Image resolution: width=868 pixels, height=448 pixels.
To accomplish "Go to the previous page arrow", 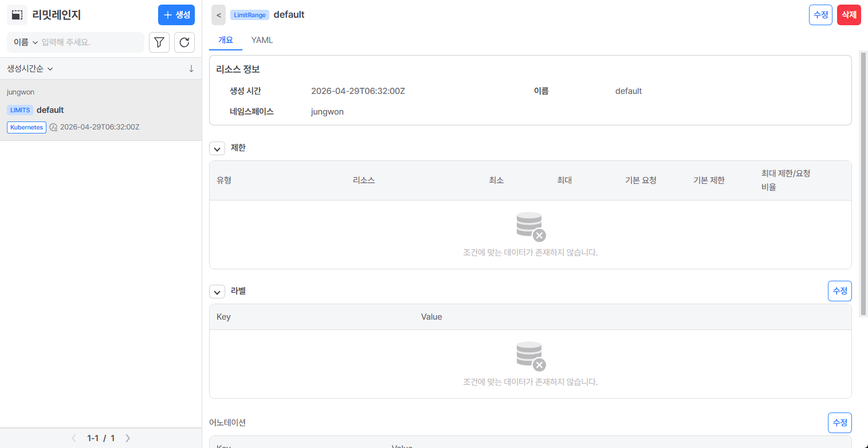I will (x=74, y=438).
